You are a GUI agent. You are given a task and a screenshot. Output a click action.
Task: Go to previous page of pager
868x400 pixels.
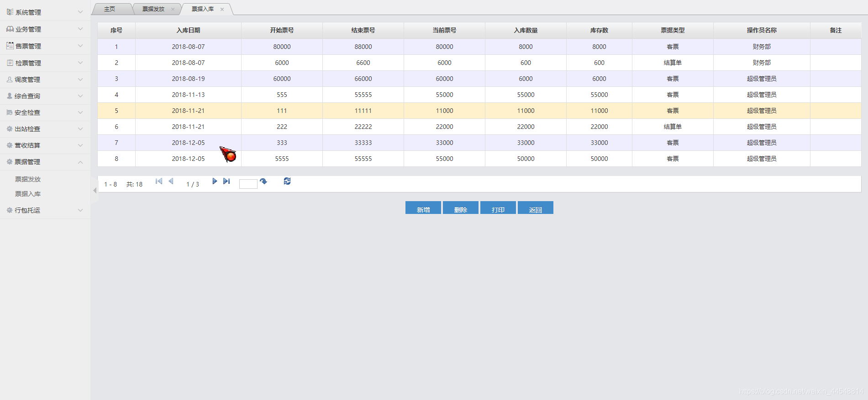pos(171,181)
